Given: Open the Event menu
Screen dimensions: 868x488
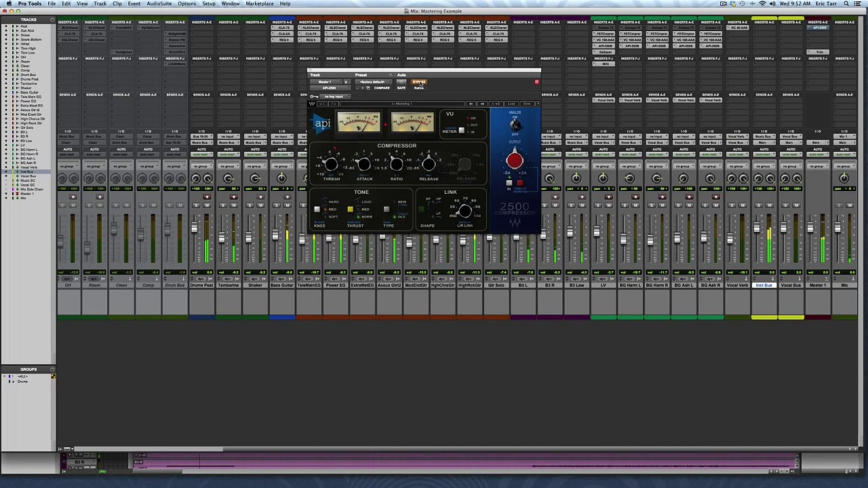Looking at the screenshot, I should click(134, 4).
